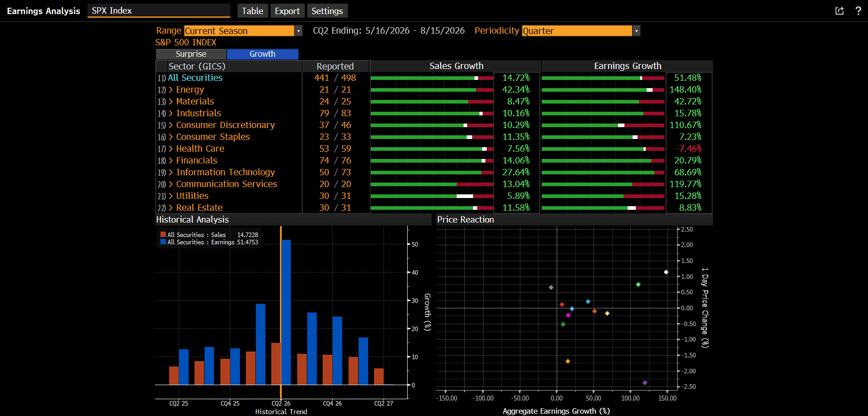
Task: Click the export/share icon at top right
Action: tap(839, 11)
